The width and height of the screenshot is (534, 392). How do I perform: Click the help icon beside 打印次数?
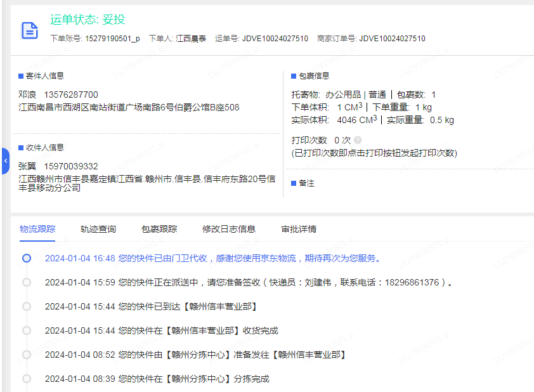[358, 140]
